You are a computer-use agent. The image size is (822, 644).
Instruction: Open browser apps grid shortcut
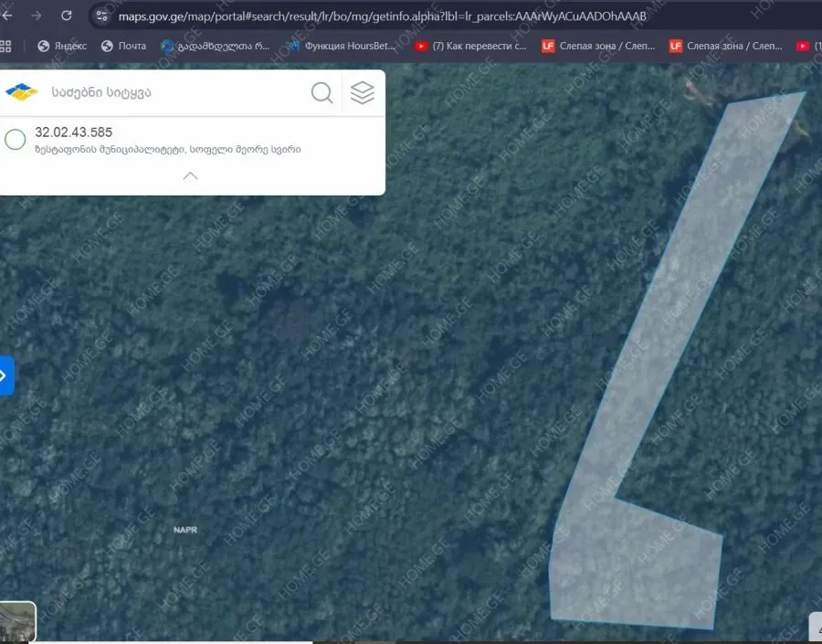(6, 46)
